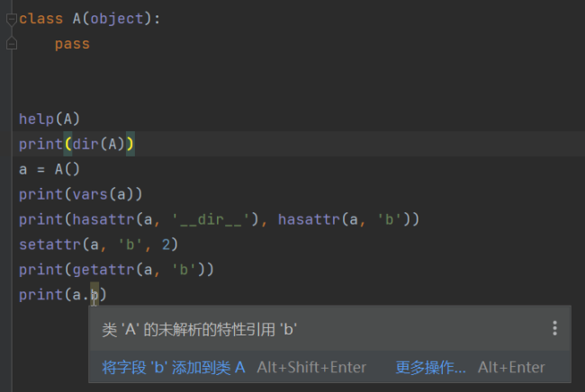The image size is (585, 392).
Task: Click the fold end marker beside pass
Action: (11, 43)
